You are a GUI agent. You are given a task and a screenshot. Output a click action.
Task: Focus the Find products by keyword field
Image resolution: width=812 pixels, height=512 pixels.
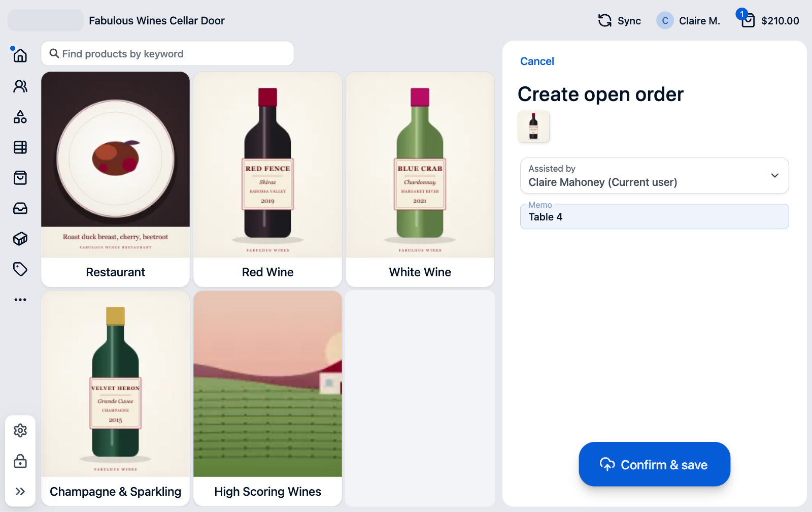(x=167, y=53)
